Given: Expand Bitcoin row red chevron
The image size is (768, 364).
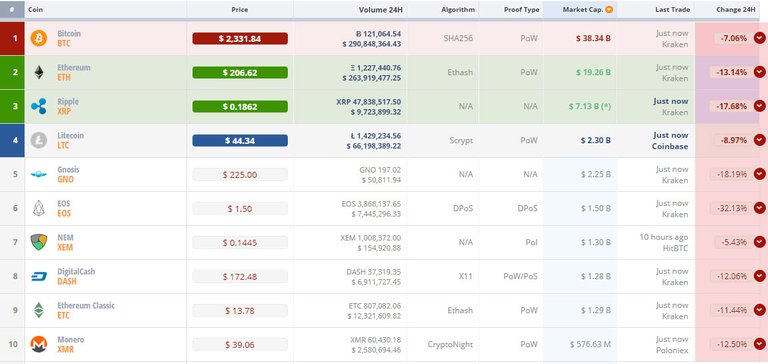Looking at the screenshot, I should [x=759, y=38].
